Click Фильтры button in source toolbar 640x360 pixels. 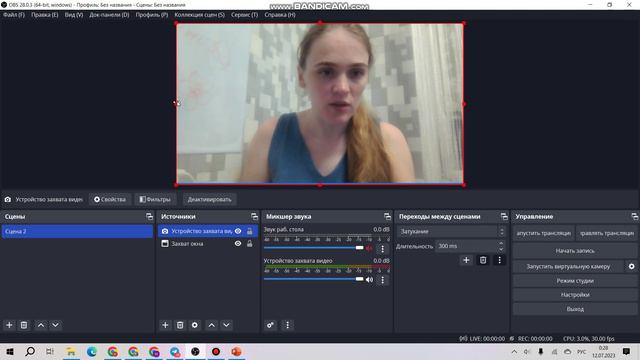pyautogui.click(x=155, y=199)
